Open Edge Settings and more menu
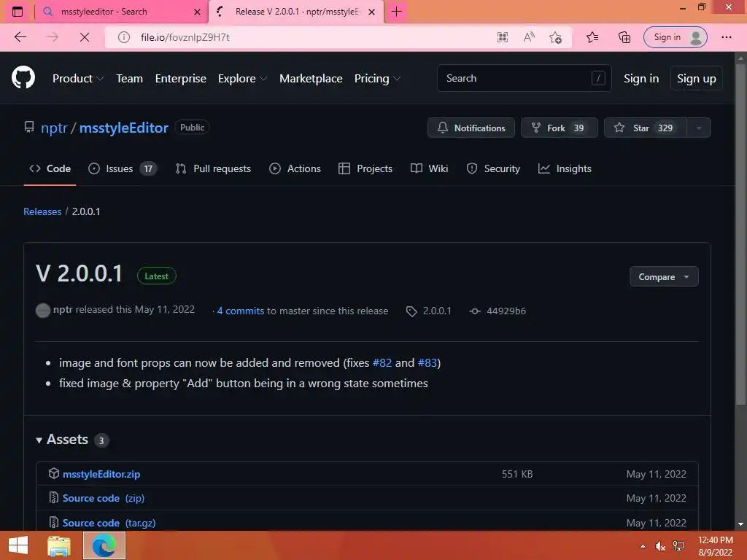747x560 pixels. (x=726, y=37)
